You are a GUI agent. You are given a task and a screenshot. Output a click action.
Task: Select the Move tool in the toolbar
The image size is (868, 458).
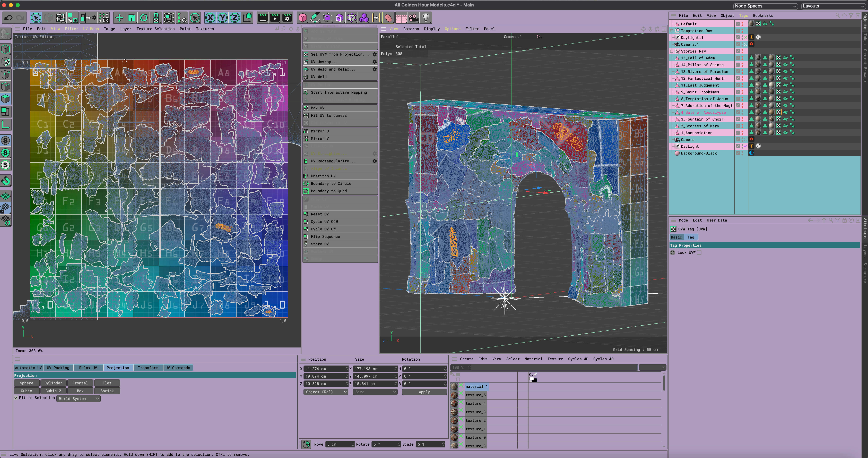[119, 18]
